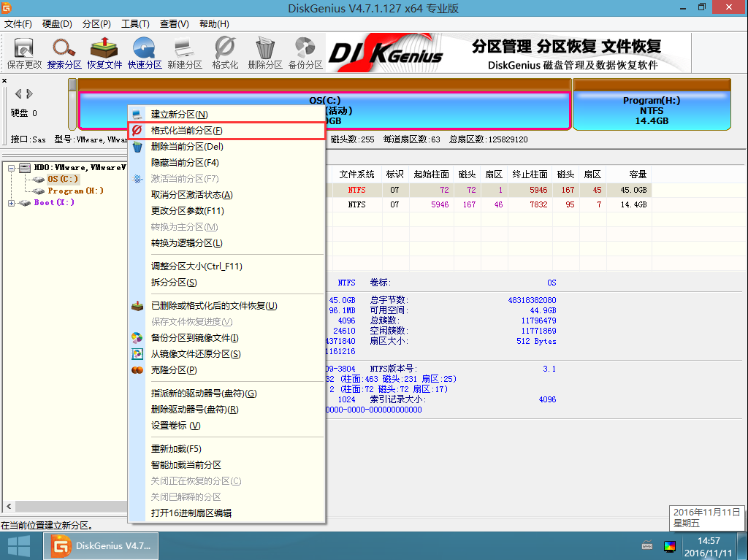The image size is (748, 560).
Task: Choose 设置卷标(V) menu entry
Action: click(226, 426)
